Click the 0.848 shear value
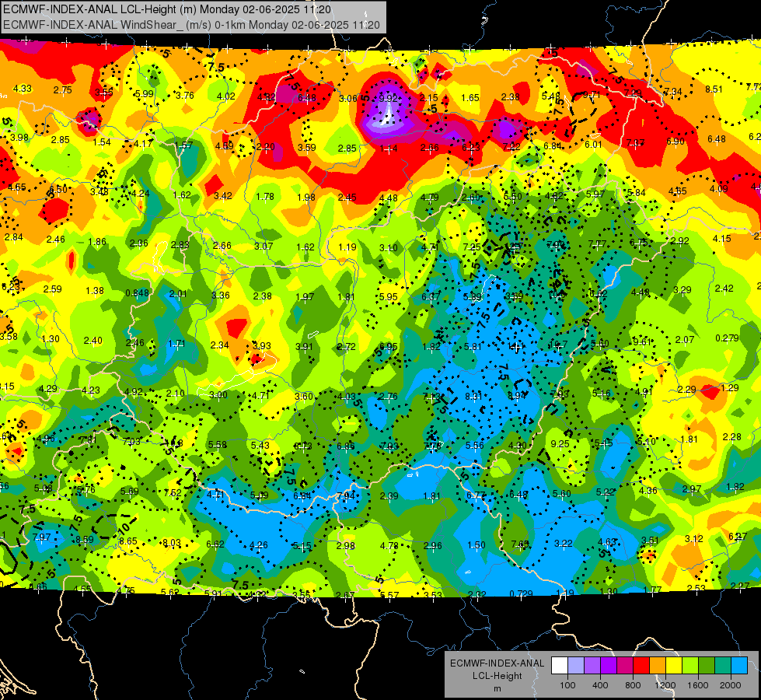Viewport: 761px width, 700px height. (x=137, y=293)
